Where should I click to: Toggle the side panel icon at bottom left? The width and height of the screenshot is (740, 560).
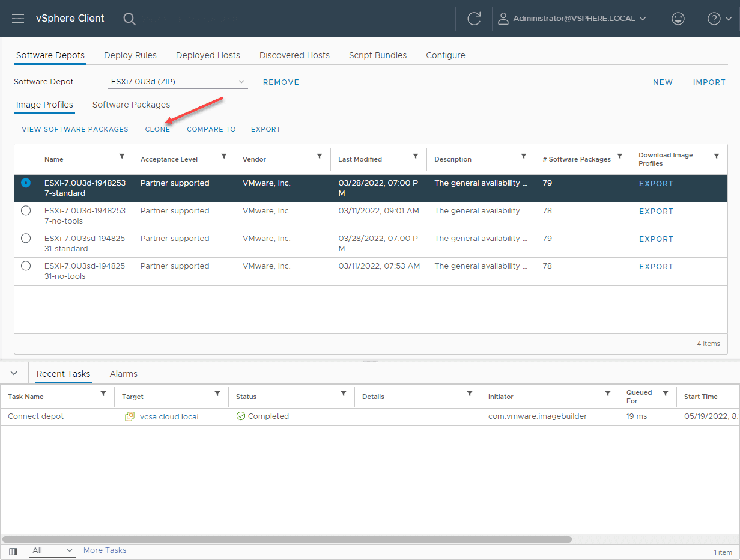point(13,550)
